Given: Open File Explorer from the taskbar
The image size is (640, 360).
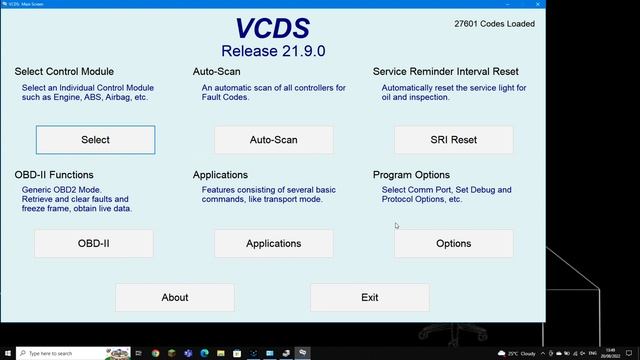Looking at the screenshot, I should coord(221,353).
